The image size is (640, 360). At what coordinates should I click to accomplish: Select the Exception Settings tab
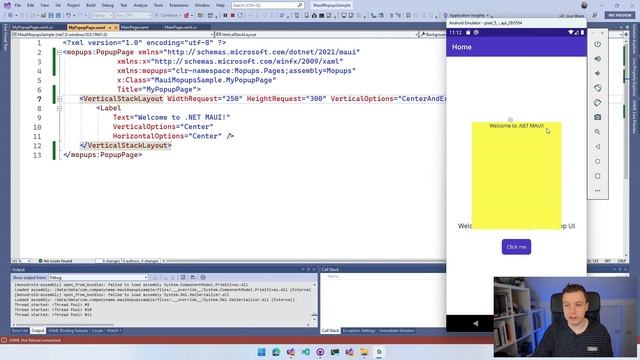point(359,331)
